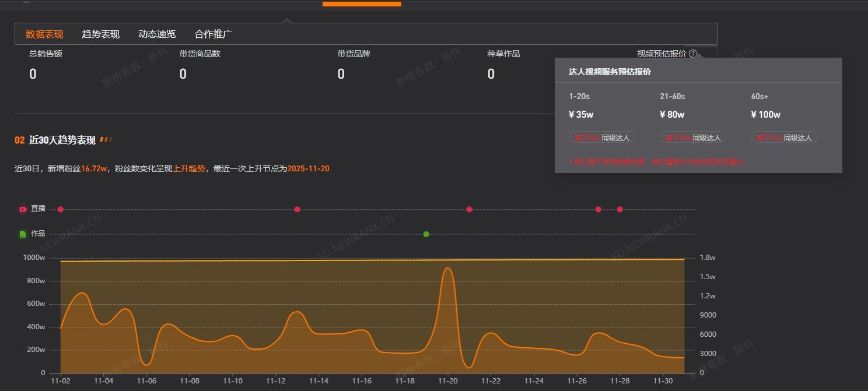This screenshot has width=868, height=391.
Task: Click the 11-14 date axis label
Action: point(318,381)
